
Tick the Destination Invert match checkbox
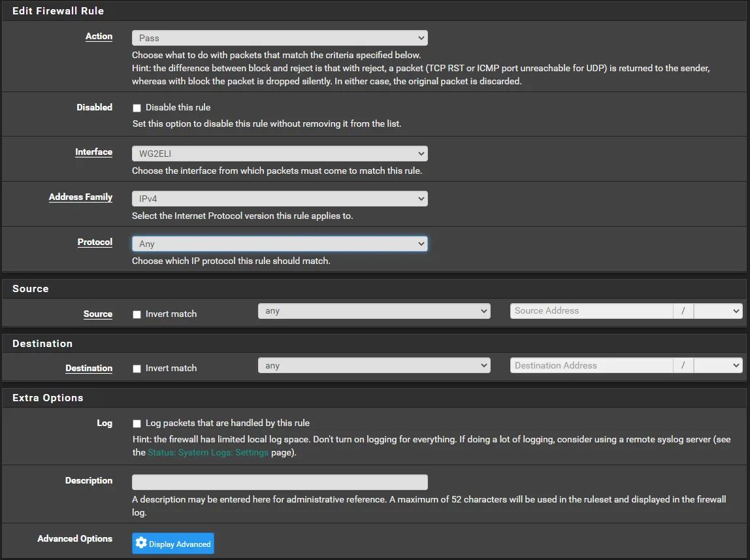(x=137, y=369)
